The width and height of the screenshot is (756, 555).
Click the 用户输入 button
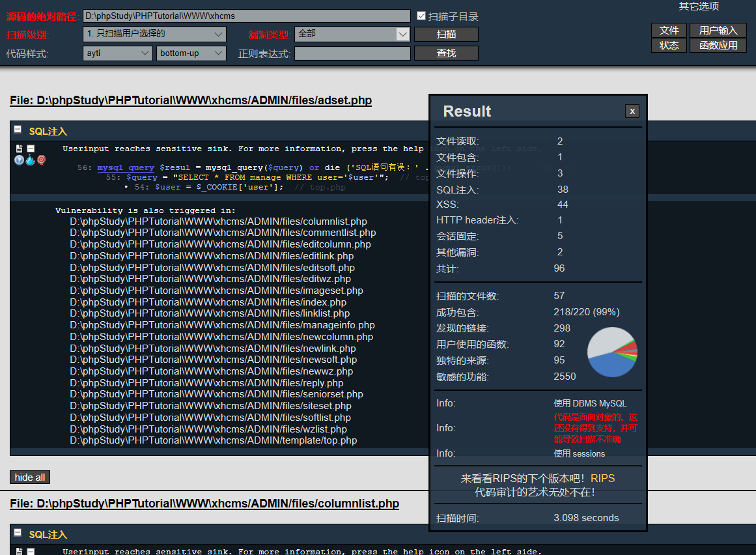(718, 31)
